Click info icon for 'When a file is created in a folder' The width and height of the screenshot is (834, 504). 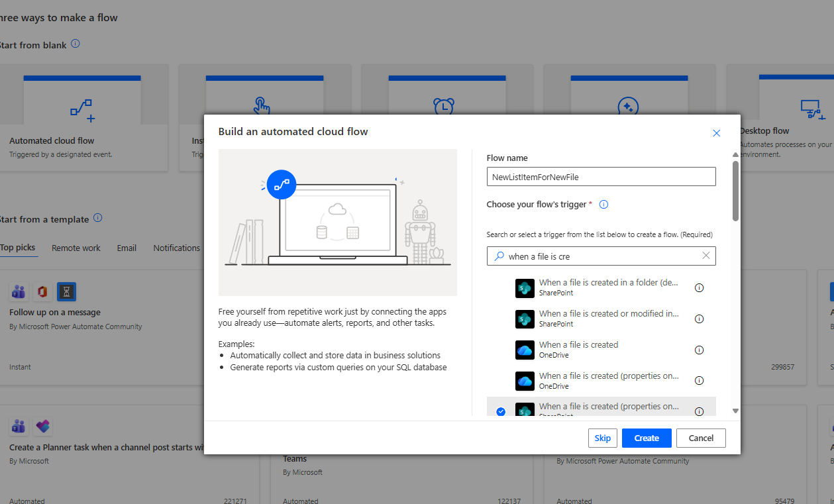coord(699,288)
